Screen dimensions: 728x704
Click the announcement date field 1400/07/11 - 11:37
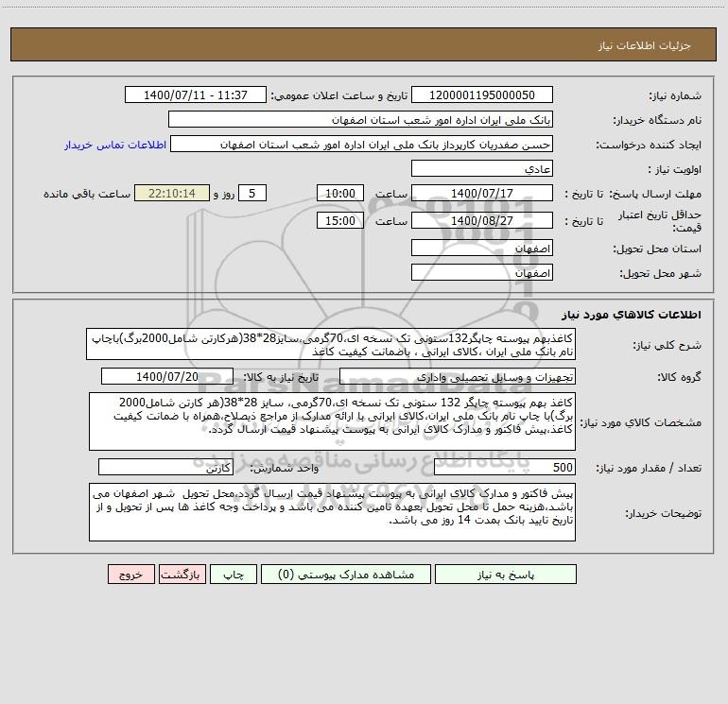196,95
